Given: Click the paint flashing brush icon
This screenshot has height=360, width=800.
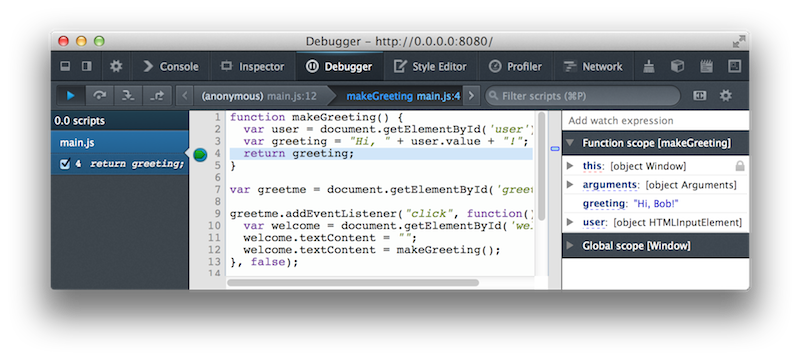Looking at the screenshot, I should pos(648,66).
